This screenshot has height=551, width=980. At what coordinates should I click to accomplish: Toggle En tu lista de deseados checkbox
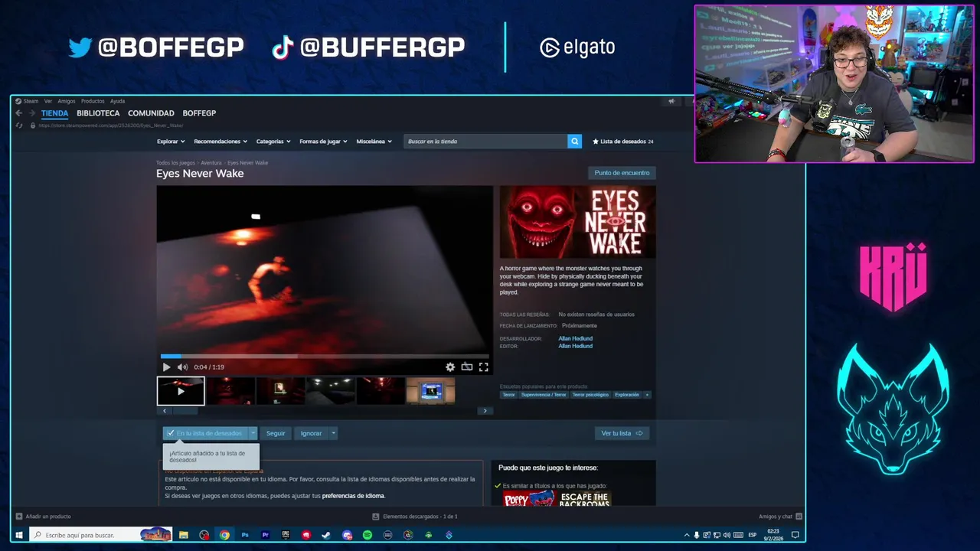point(171,433)
